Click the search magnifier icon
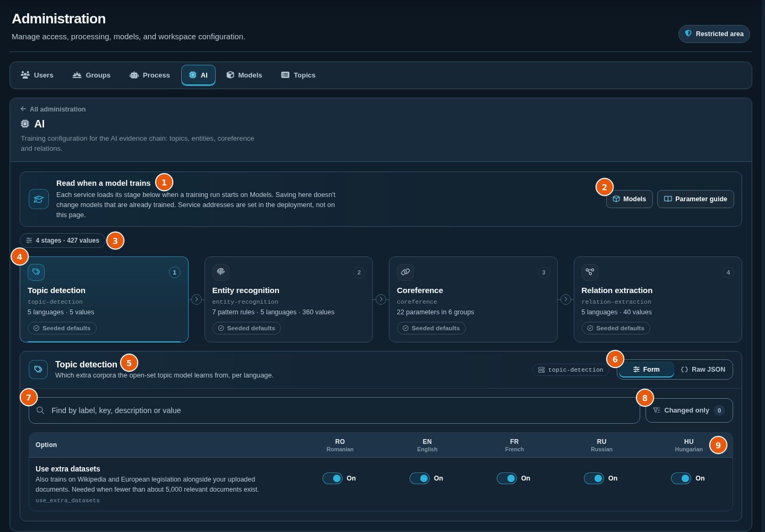The height and width of the screenshot is (532, 765). coord(40,410)
